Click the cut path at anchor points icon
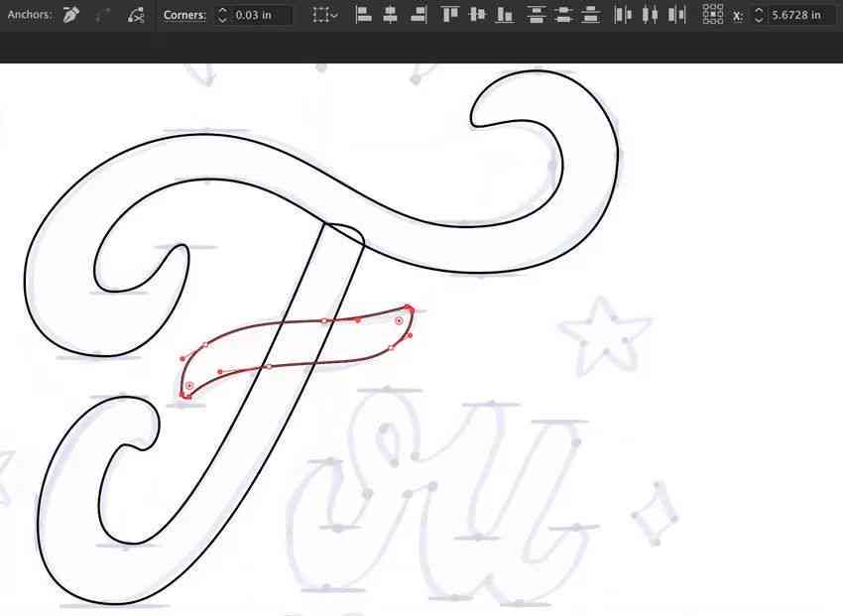This screenshot has height=616, width=843. 136,15
